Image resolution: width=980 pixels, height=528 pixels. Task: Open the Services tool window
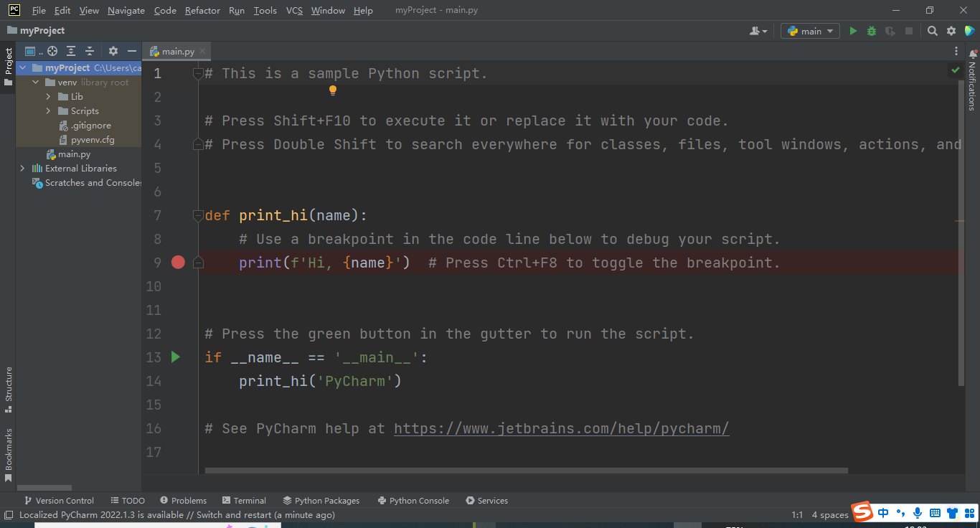pyautogui.click(x=486, y=501)
